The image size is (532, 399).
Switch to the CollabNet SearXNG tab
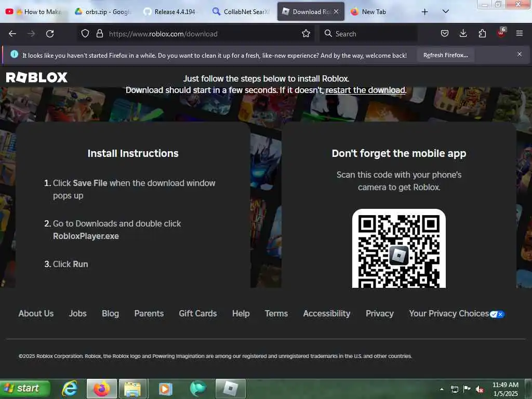click(x=241, y=12)
